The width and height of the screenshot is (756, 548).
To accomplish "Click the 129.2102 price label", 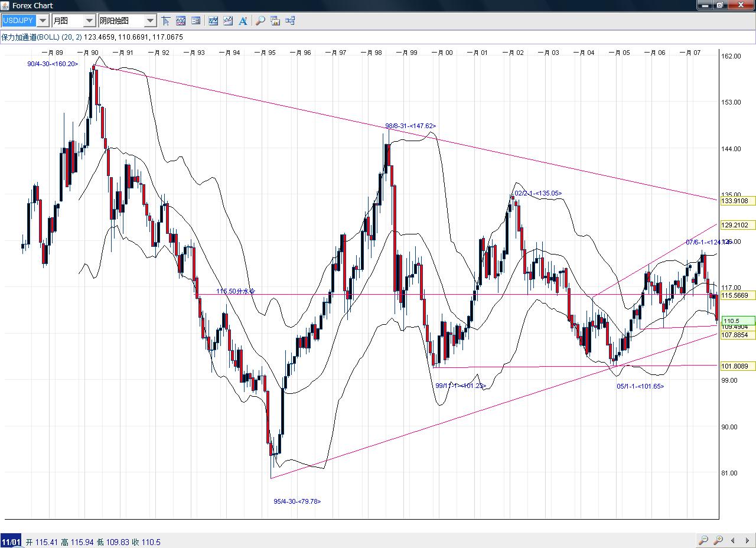I will click(737, 225).
